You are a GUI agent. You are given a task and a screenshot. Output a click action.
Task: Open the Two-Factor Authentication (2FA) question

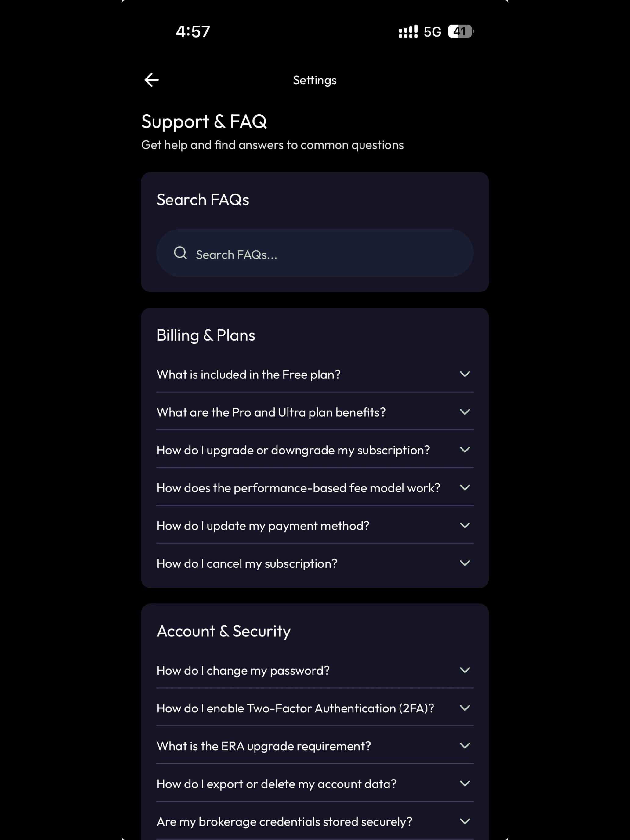315,708
